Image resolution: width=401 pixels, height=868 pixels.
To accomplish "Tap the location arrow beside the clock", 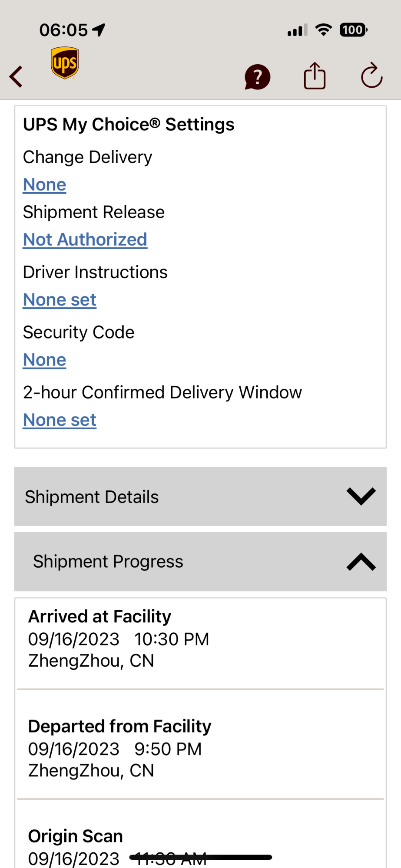I will [x=99, y=30].
